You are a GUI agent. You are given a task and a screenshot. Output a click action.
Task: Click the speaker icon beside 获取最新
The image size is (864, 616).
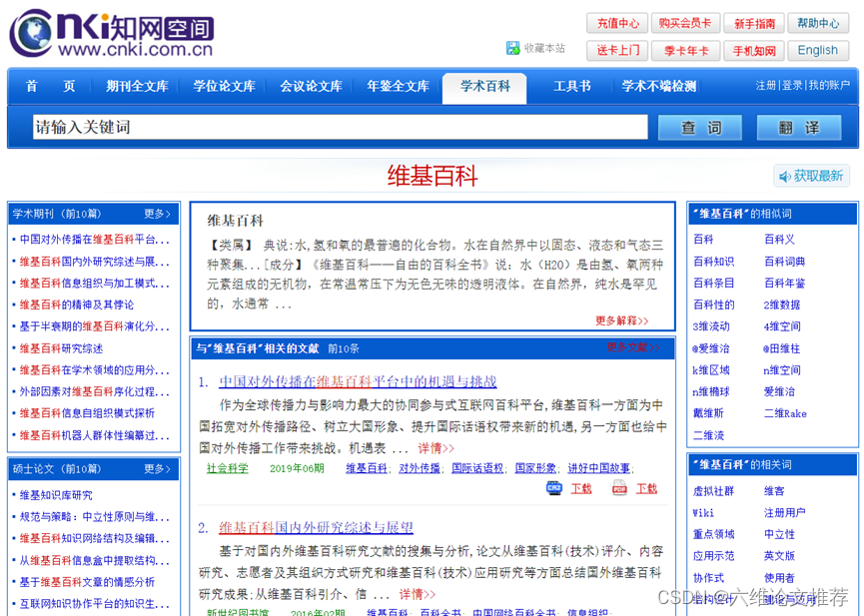point(785,177)
